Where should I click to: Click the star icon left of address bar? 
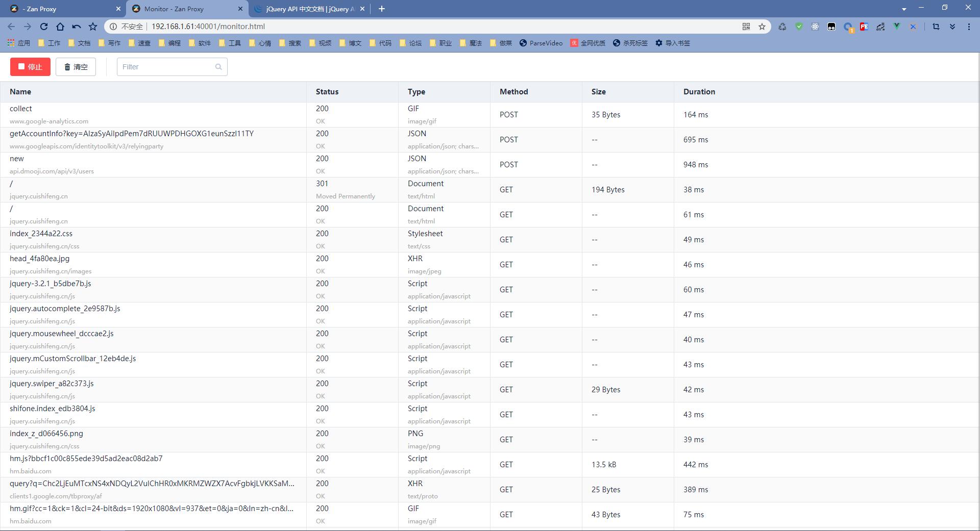tap(93, 27)
